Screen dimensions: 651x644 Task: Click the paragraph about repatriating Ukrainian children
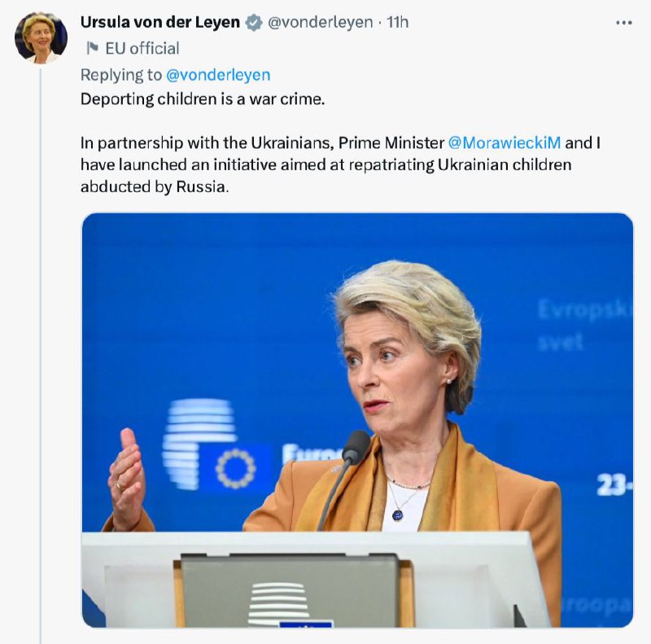pos(325,164)
